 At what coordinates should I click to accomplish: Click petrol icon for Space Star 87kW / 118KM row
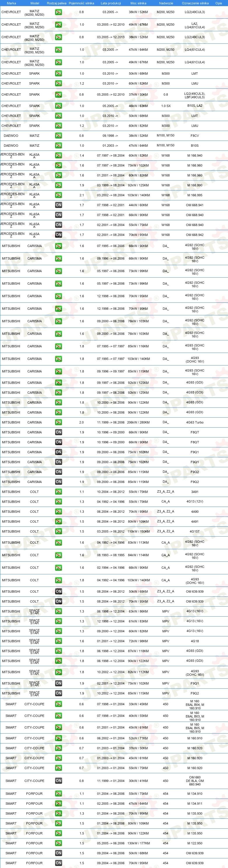(x=59, y=651)
